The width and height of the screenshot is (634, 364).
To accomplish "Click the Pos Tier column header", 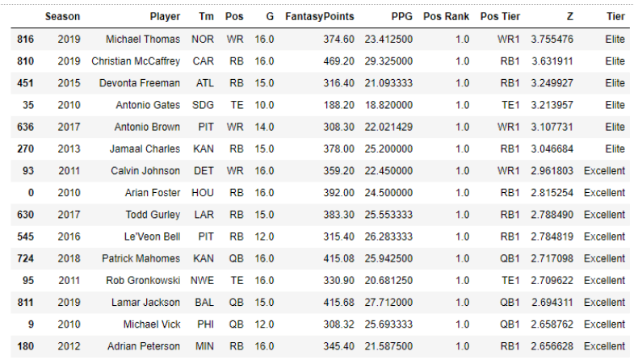I will 500,17.
